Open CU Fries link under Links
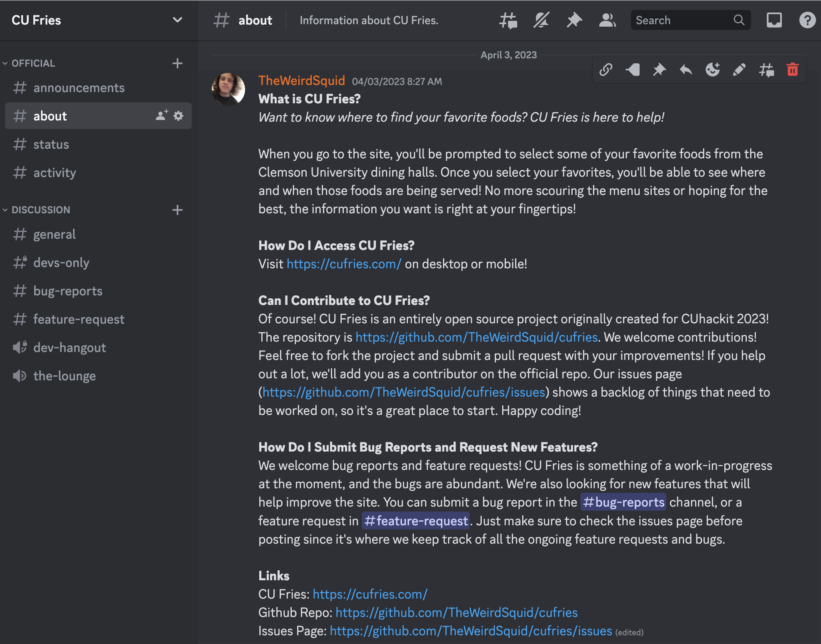The width and height of the screenshot is (821, 644). 370,594
